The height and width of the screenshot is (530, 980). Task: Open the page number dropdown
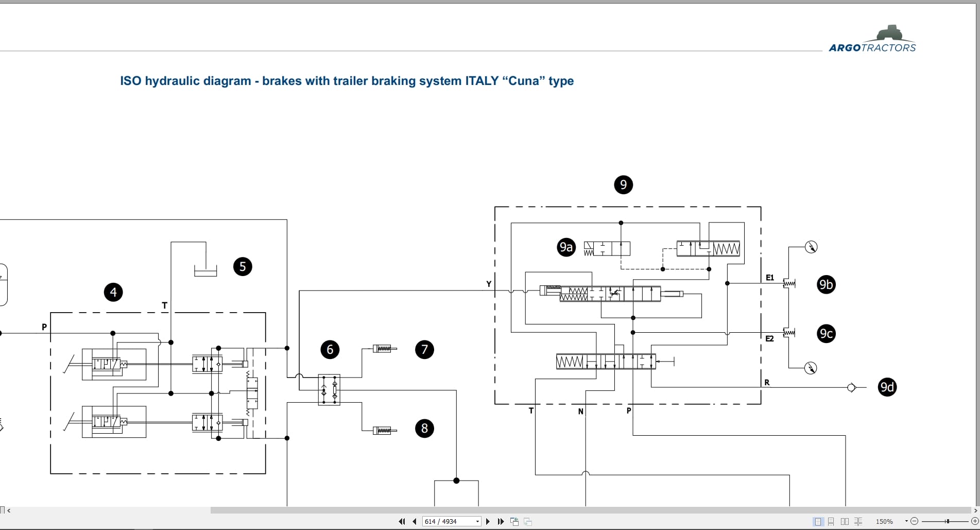477,521
